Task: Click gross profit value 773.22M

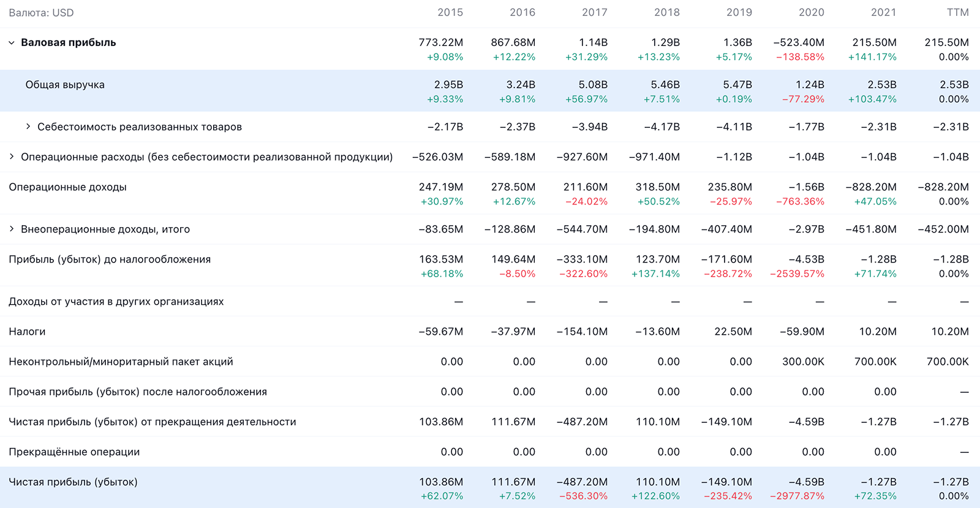Action: [x=441, y=43]
